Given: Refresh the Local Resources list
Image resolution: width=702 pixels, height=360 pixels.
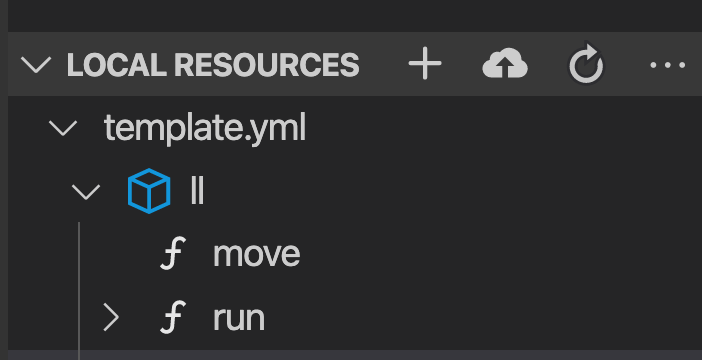Looking at the screenshot, I should tap(586, 64).
